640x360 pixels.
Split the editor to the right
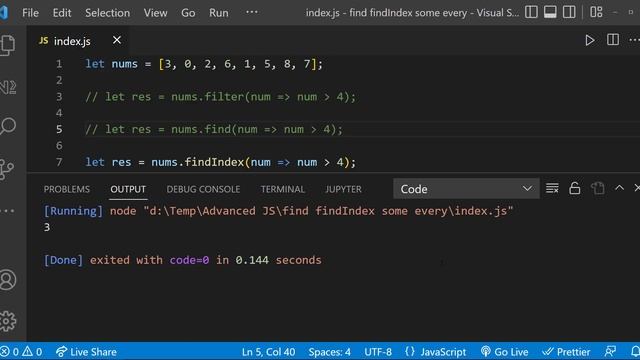613,40
